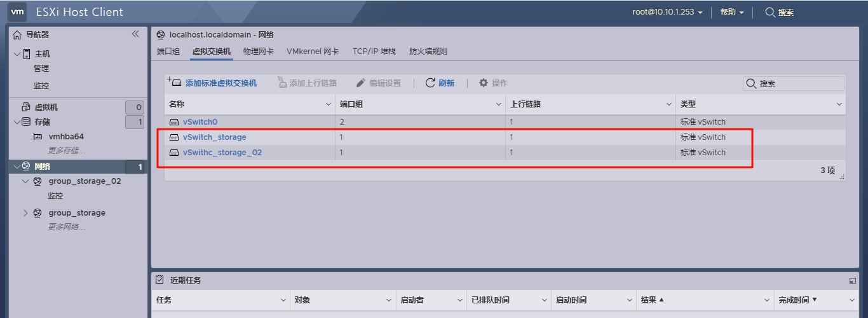Open the 名称 column dropdown arrow

pyautogui.click(x=329, y=104)
